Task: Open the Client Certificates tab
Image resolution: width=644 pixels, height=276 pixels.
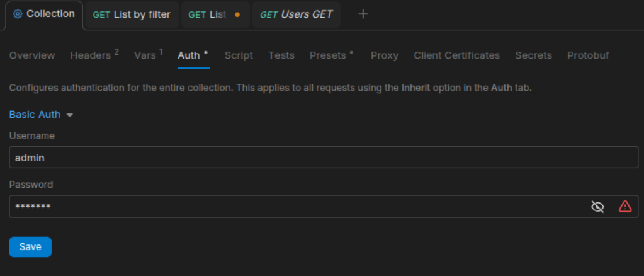Action: (456, 55)
